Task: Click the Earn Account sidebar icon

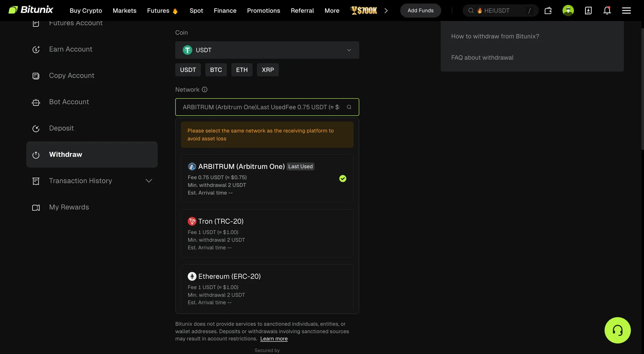Action: coord(36,49)
